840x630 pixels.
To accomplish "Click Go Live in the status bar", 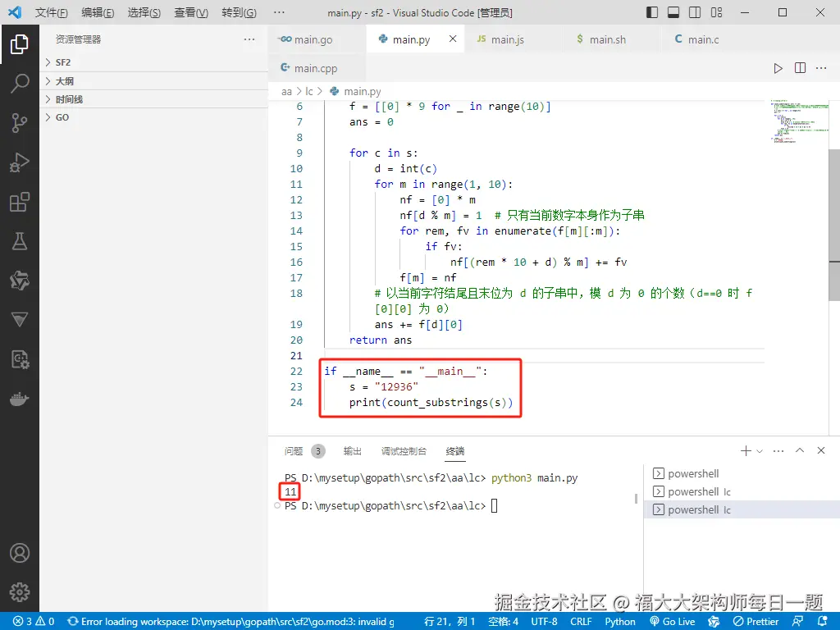I will pyautogui.click(x=673, y=622).
